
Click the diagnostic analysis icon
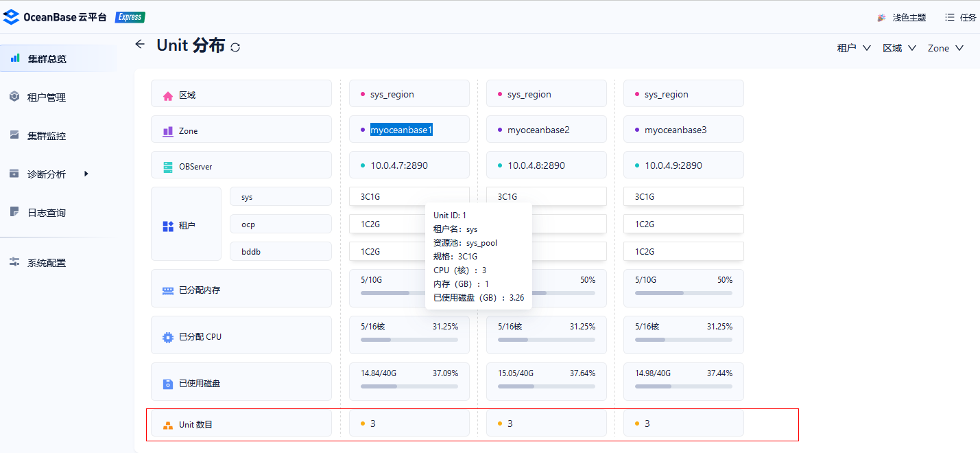[x=14, y=174]
